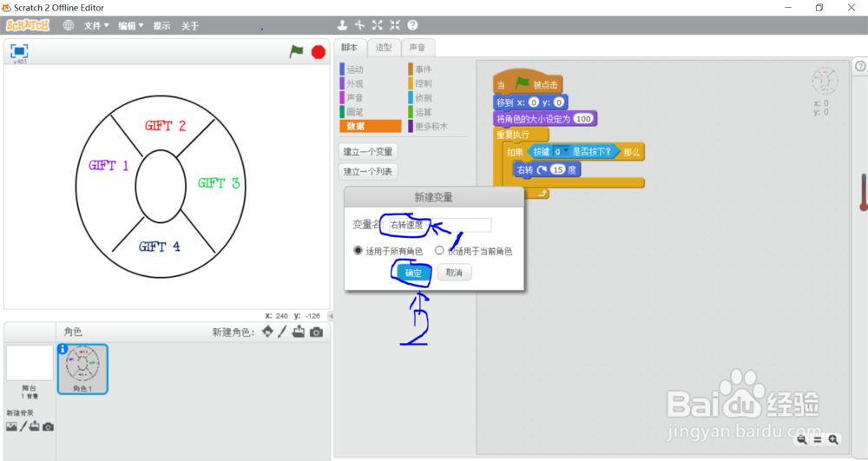Click the red stop button
The width and height of the screenshot is (868, 461).
[x=319, y=52]
